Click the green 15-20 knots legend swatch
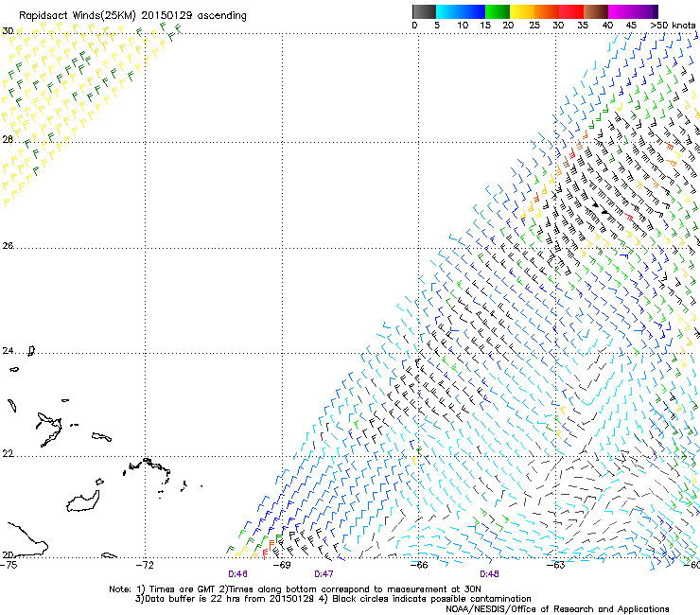Viewport: 700px width, 615px height. (x=498, y=11)
